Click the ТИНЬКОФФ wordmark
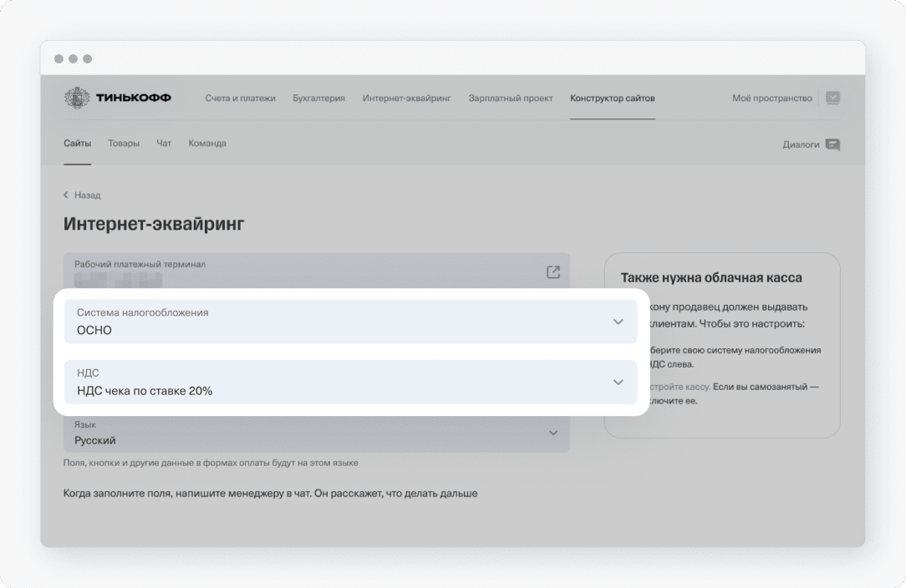The image size is (906, 588). [x=134, y=98]
